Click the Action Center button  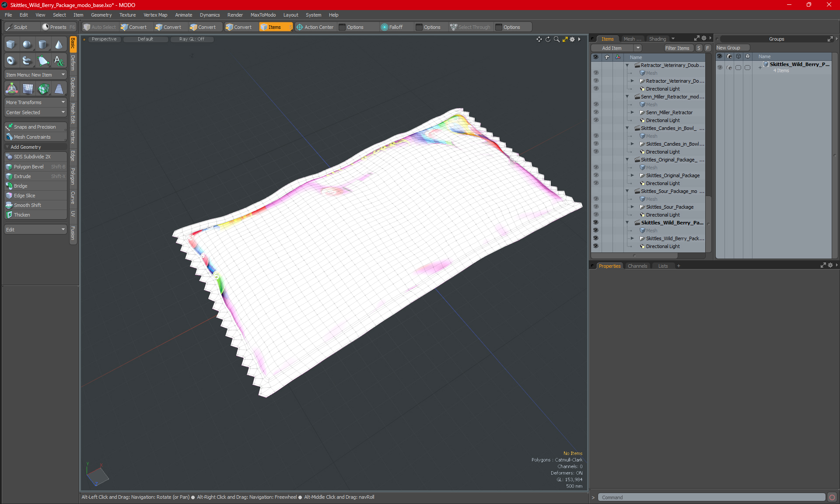pos(315,27)
